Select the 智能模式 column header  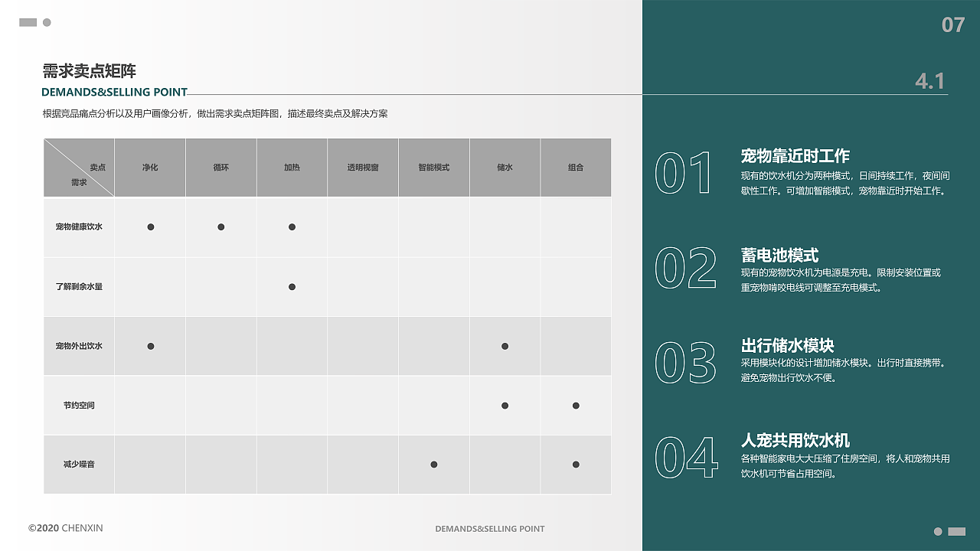point(434,168)
